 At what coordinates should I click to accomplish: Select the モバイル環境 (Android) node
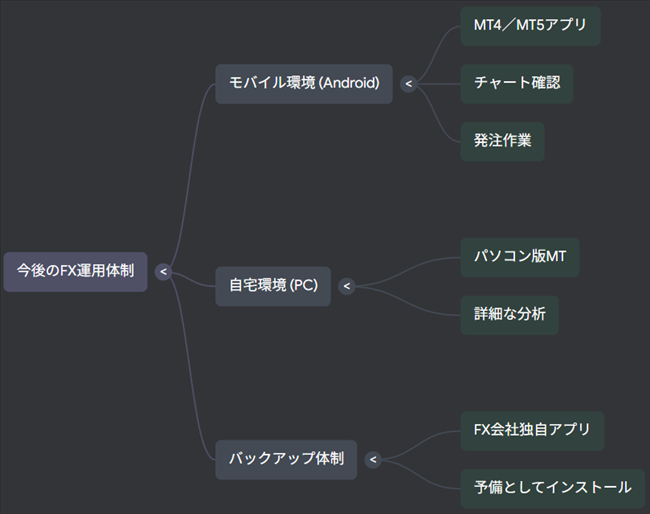(304, 84)
